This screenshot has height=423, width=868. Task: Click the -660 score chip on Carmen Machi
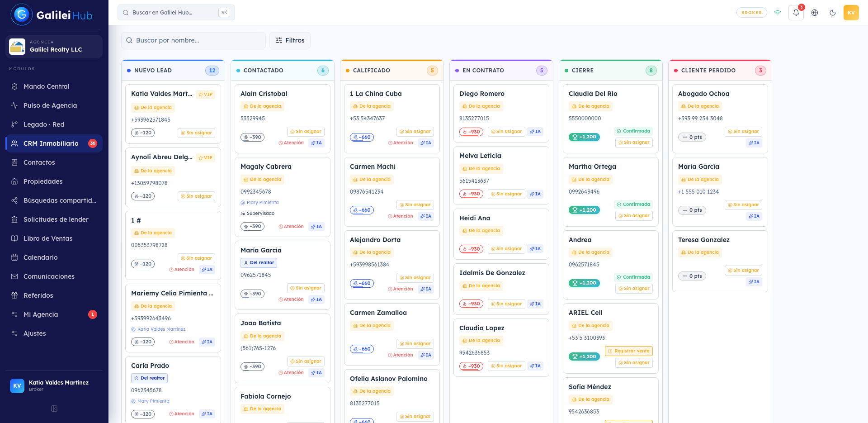tap(362, 210)
